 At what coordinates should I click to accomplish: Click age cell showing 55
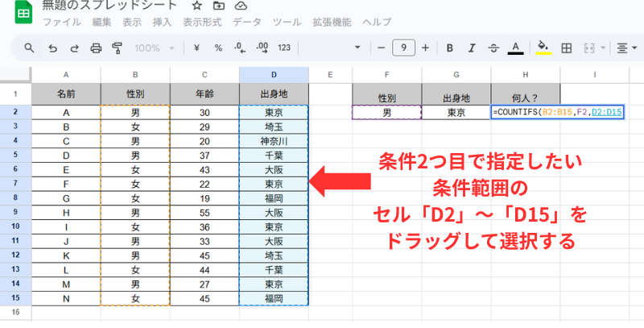[204, 213]
